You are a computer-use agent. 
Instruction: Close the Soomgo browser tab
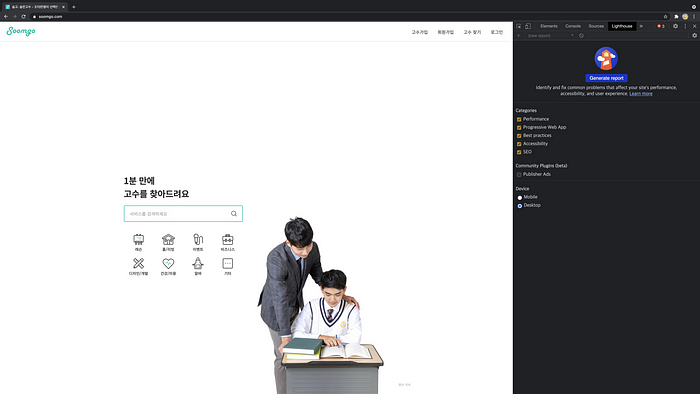[x=63, y=7]
